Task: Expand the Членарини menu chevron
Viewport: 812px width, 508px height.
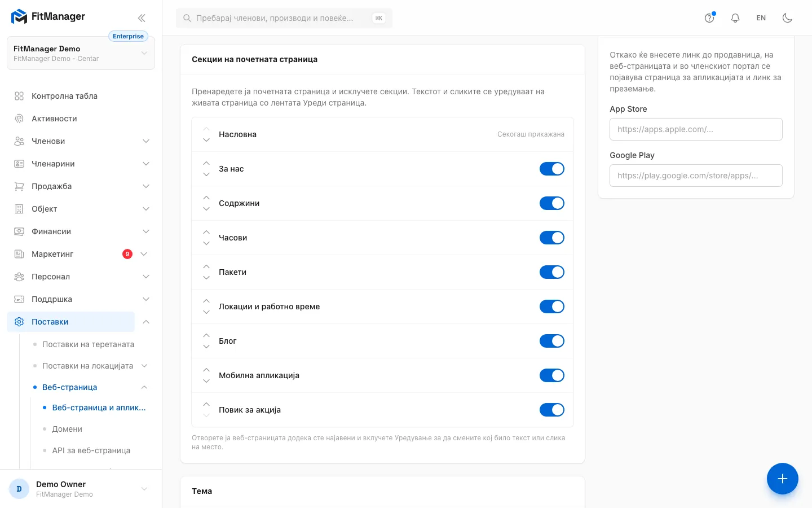Action: point(146,164)
